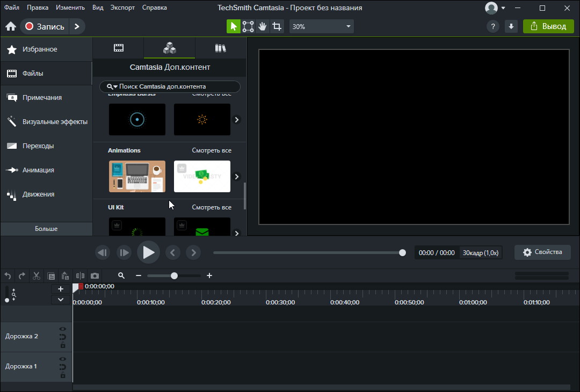Open the Правка menu
The width and height of the screenshot is (580, 392).
pos(38,8)
